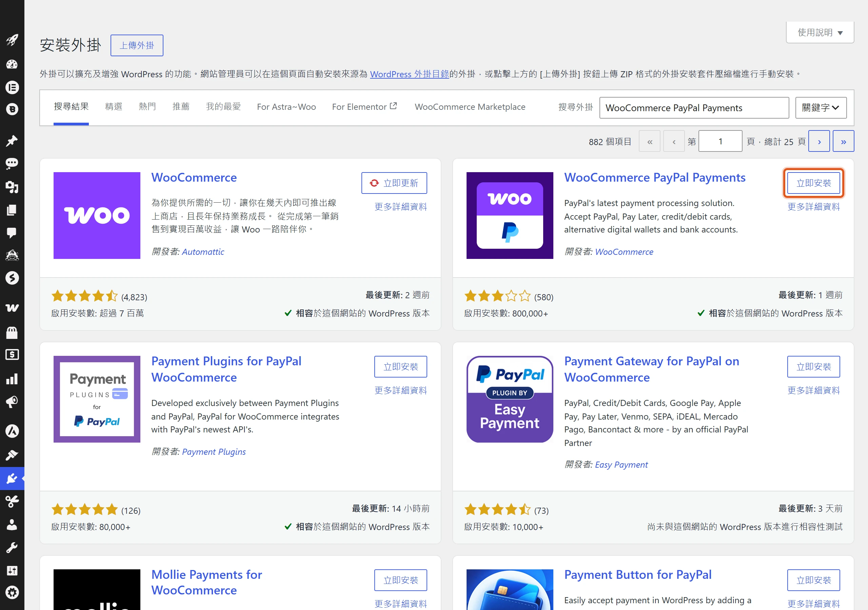
Task: Click the circular B icon in the sidebar
Action: click(12, 109)
